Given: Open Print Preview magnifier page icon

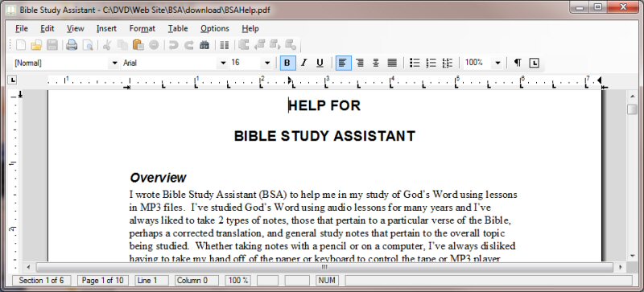Looking at the screenshot, I should click(x=88, y=45).
